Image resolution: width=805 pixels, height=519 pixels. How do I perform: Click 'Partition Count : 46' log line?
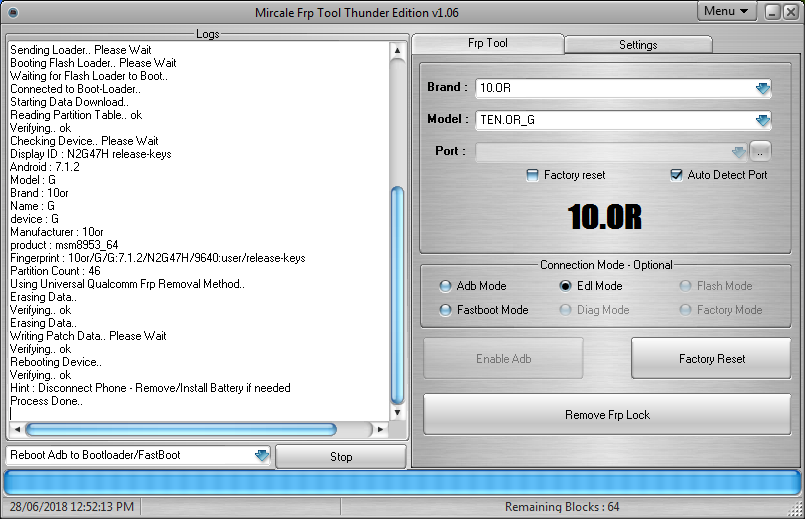tap(55, 271)
